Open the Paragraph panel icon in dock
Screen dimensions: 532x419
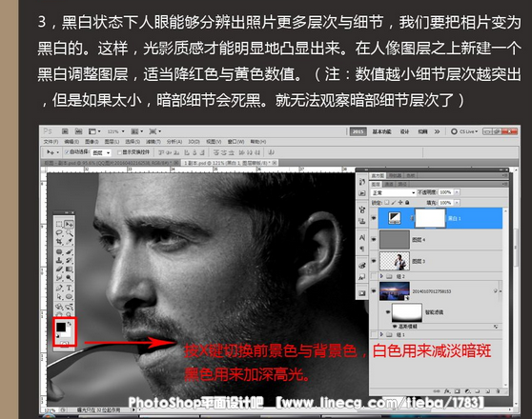362,249
